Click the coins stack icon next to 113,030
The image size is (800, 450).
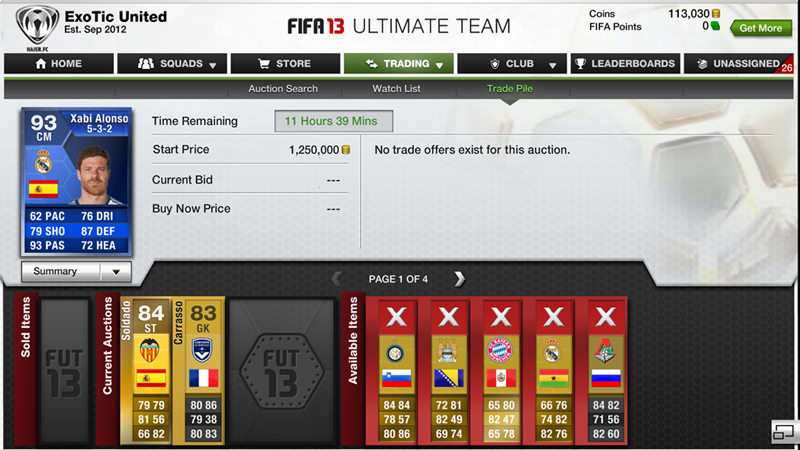click(716, 14)
